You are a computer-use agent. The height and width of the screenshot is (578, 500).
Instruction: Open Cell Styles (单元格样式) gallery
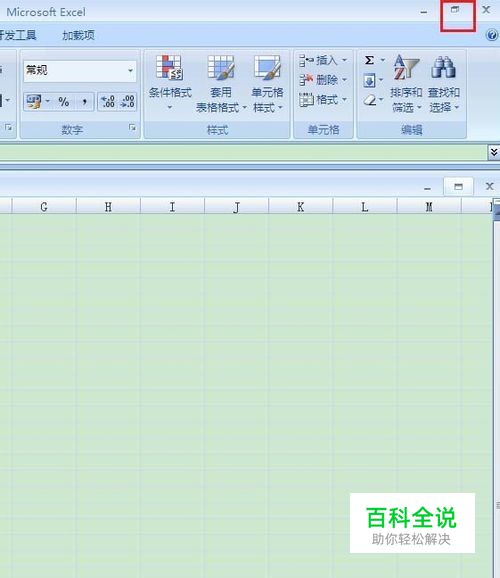click(267, 83)
